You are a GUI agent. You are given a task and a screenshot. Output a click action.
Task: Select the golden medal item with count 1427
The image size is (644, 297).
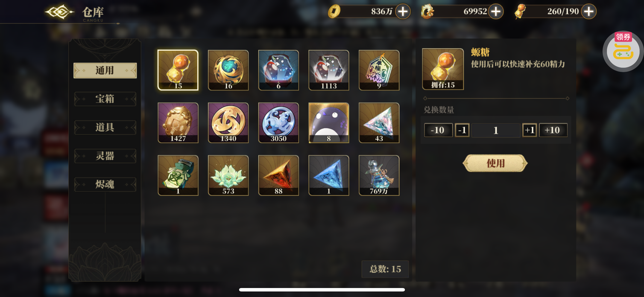click(x=178, y=123)
